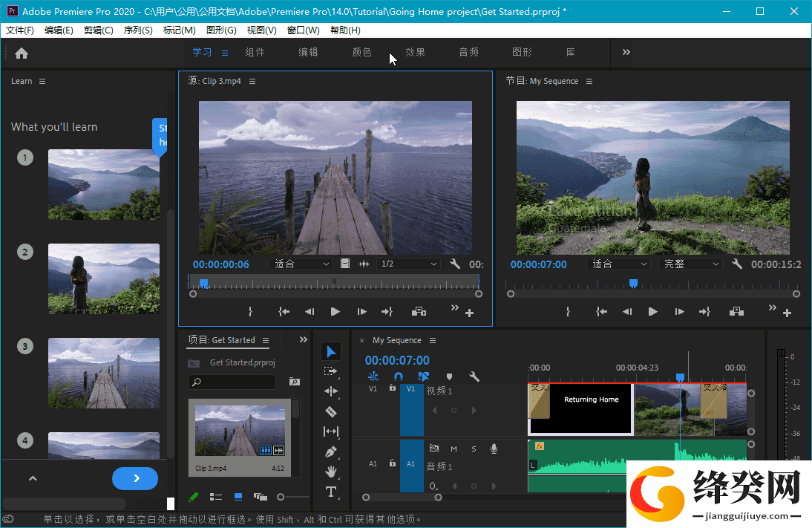Open Program playback resolution dropdown 完整
The image size is (812, 528).
click(690, 264)
